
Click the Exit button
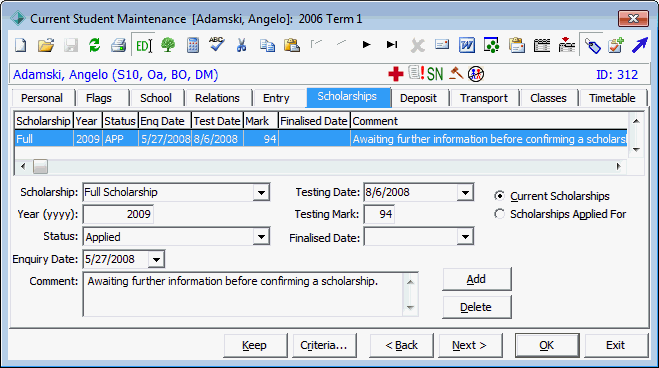616,345
